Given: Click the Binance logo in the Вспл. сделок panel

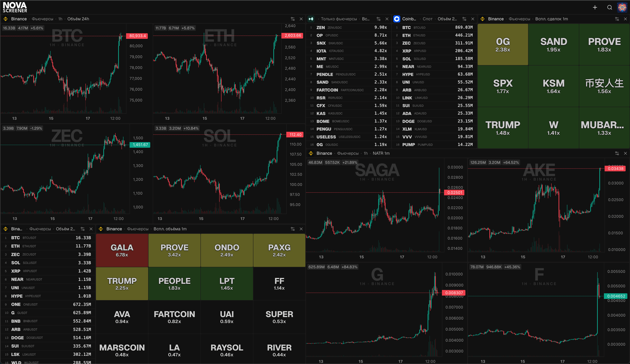Looking at the screenshot, I should 483,19.
